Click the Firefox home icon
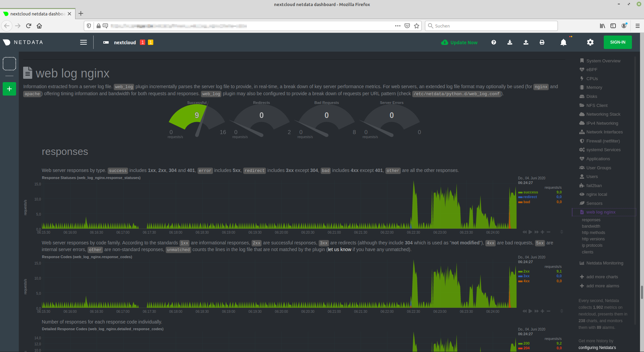Image resolution: width=644 pixels, height=352 pixels. (39, 26)
